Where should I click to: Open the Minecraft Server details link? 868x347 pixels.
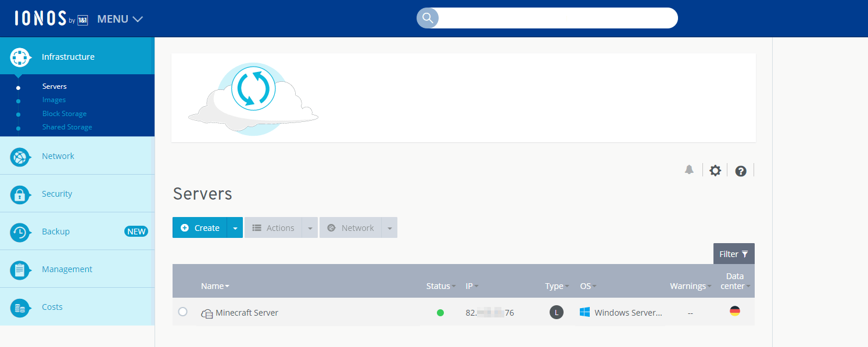[x=246, y=312]
